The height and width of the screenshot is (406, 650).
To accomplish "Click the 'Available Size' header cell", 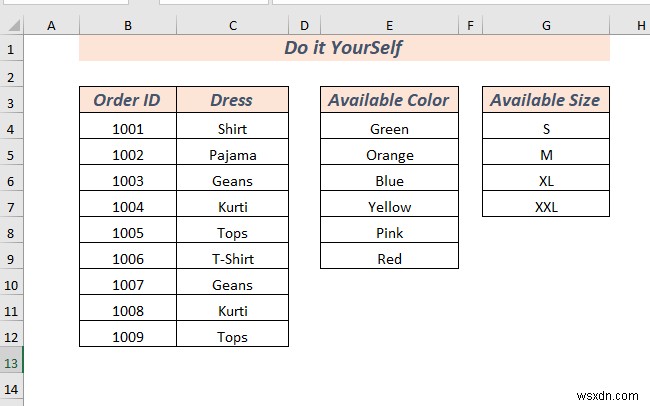I will (546, 100).
